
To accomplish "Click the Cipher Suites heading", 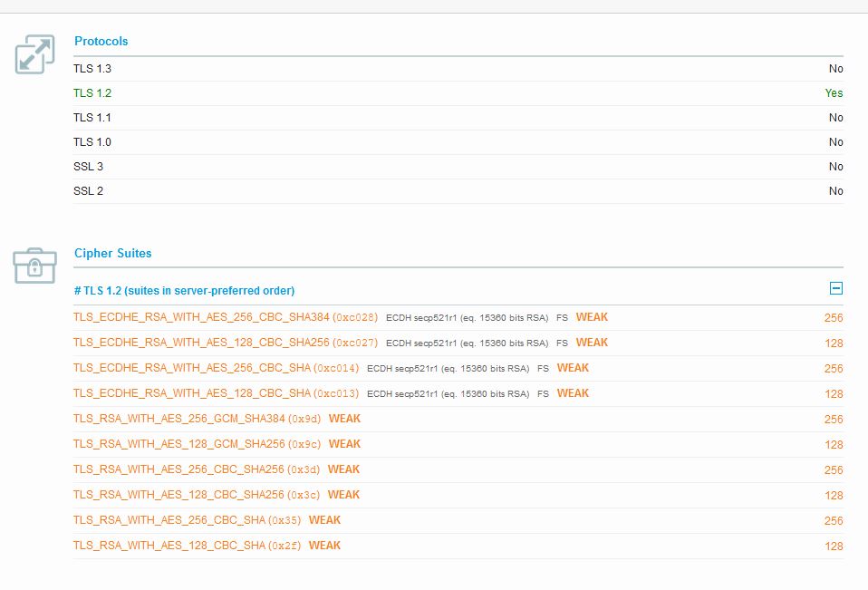I will [113, 254].
